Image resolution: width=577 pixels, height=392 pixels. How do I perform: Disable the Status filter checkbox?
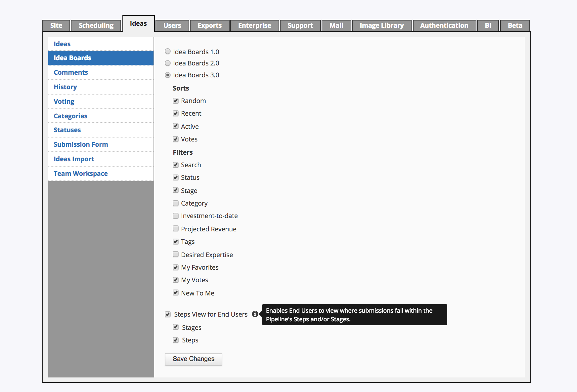pyautogui.click(x=176, y=177)
